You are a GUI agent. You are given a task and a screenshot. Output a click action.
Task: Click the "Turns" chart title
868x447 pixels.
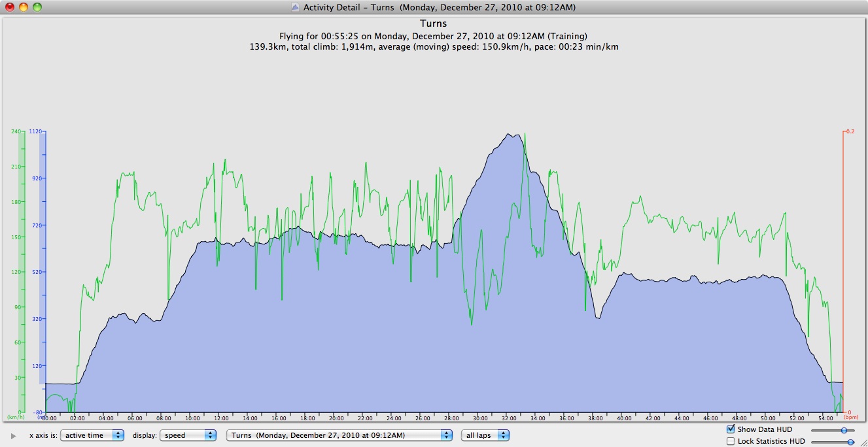433,24
